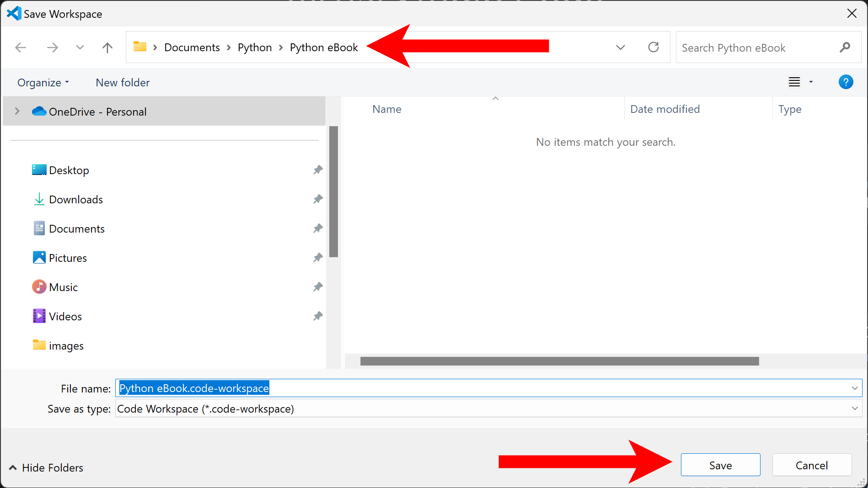This screenshot has width=868, height=488.
Task: Open the recent locations dropdown chevron
Action: pyautogui.click(x=80, y=48)
